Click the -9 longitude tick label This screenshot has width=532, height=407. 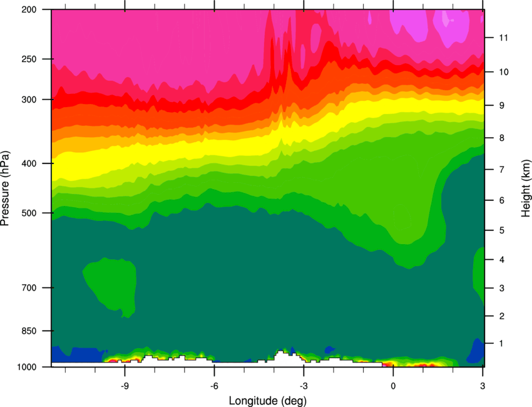tap(125, 386)
